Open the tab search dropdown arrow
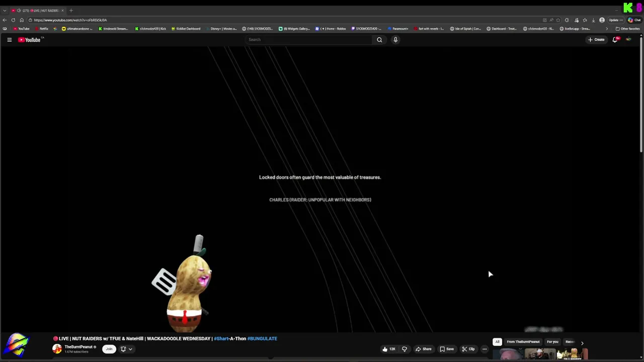The width and height of the screenshot is (644, 362). coord(5,11)
